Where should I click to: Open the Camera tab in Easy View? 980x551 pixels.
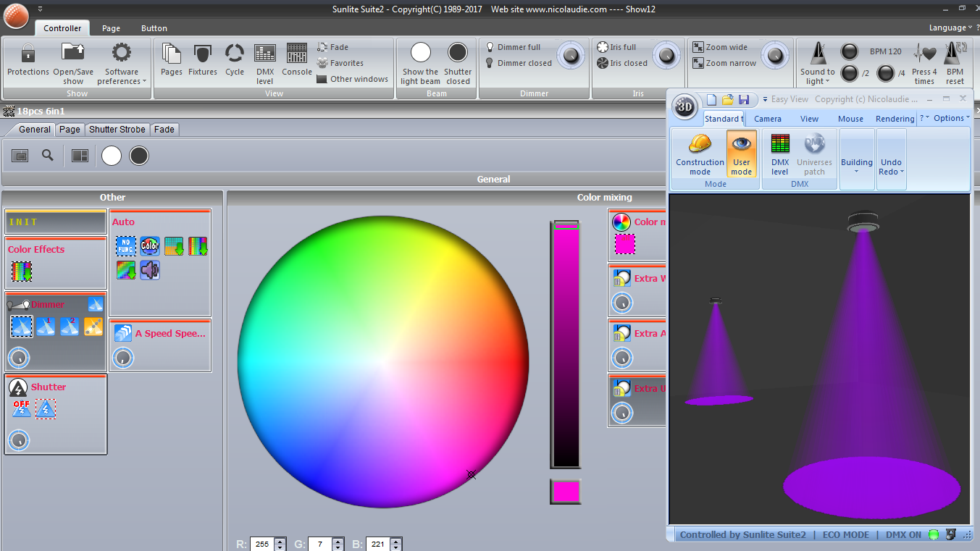(x=768, y=119)
